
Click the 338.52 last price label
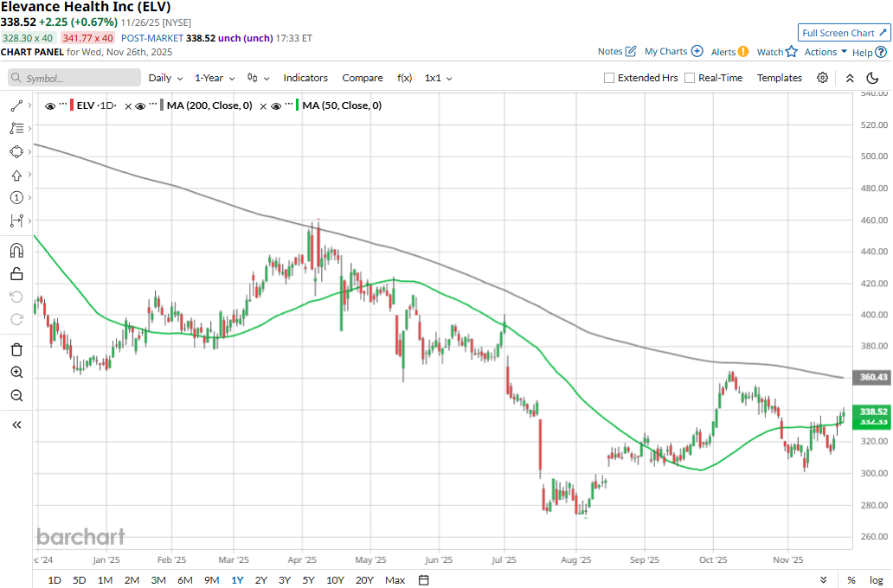tap(872, 412)
